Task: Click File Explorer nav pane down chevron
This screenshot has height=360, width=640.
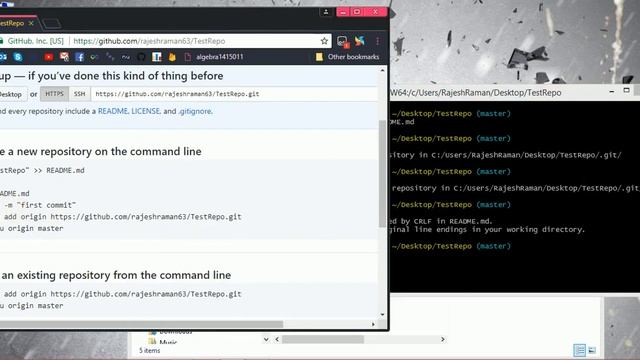Action: [x=266, y=339]
